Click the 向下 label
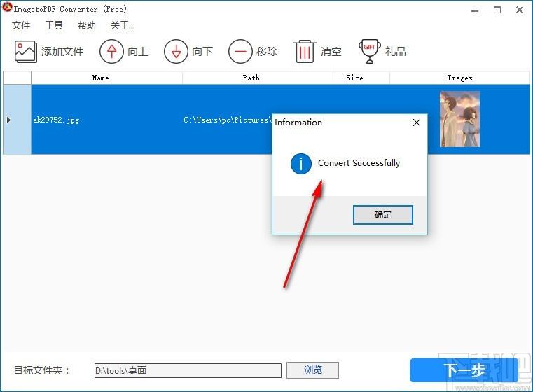The height and width of the screenshot is (392, 533). click(x=202, y=52)
